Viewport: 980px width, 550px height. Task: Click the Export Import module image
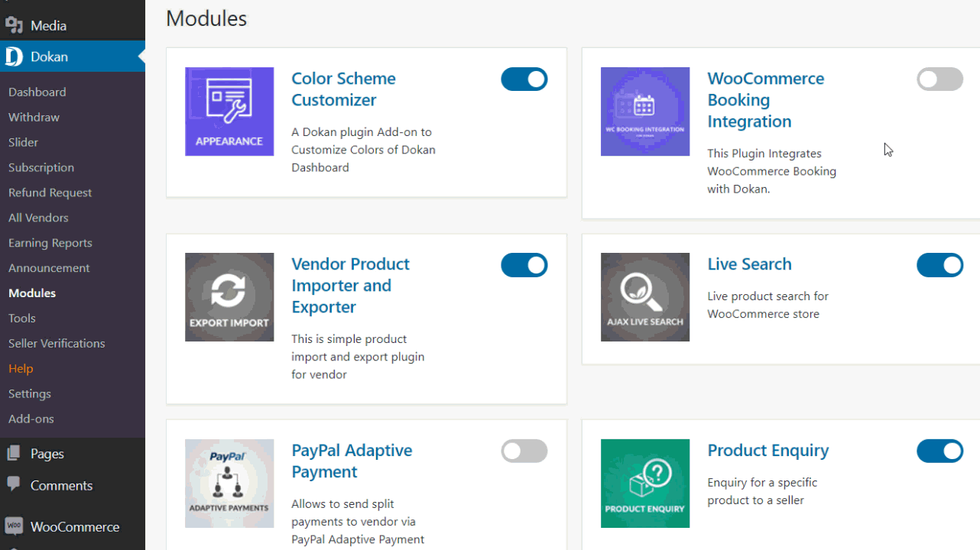(229, 297)
